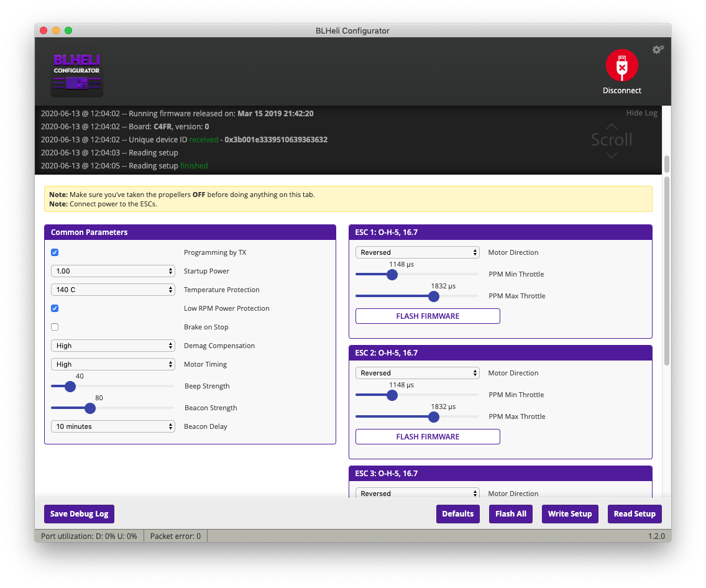Click the Packet error: 0 status text

click(176, 536)
